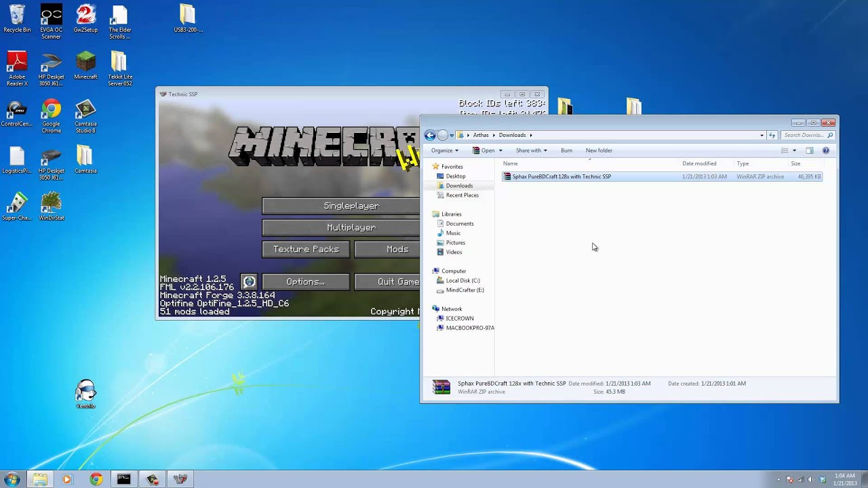Select Desktop under Favorites

[x=456, y=176]
